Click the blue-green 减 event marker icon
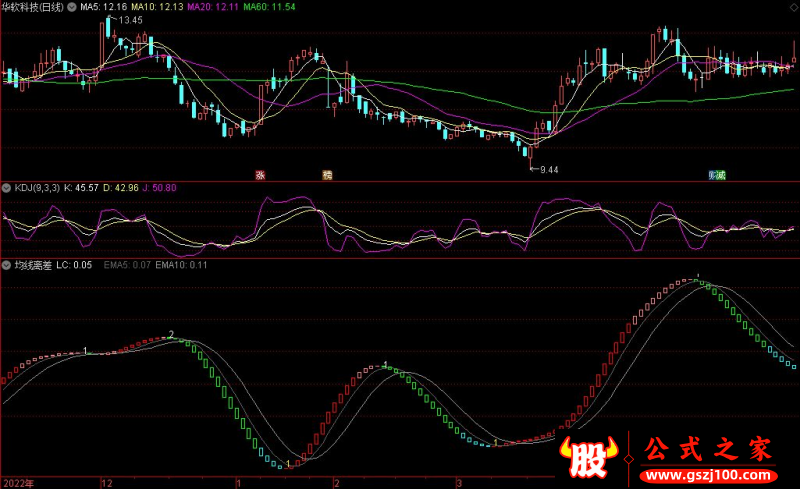This screenshot has height=489, width=800. click(x=717, y=175)
